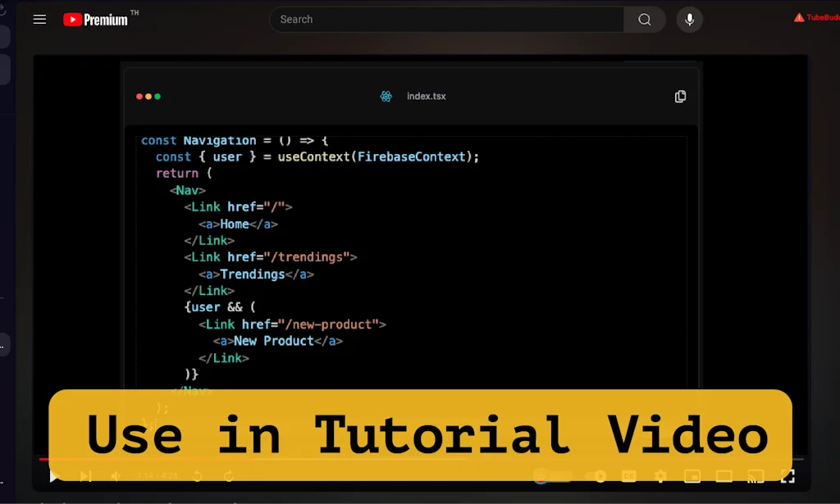Enter fullscreen mode

point(788,476)
